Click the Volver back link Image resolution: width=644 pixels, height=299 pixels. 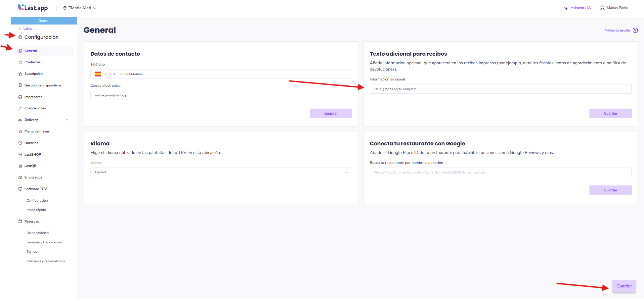click(27, 29)
